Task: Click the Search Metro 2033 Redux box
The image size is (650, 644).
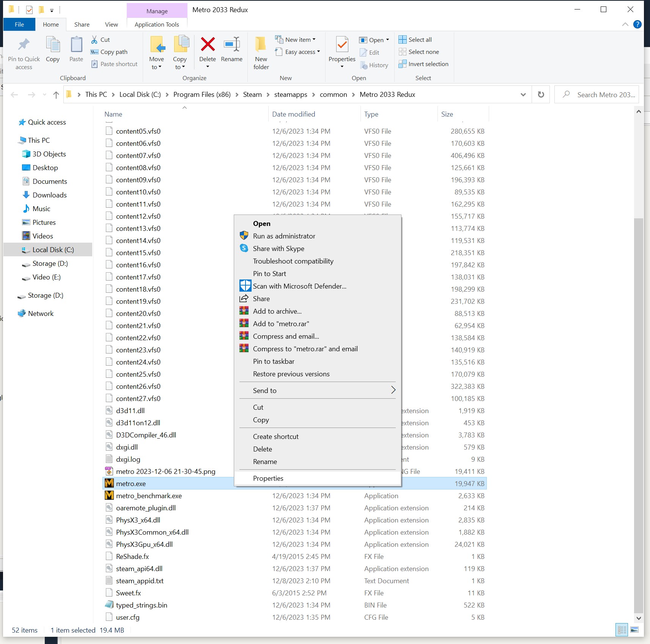Action: click(x=597, y=95)
